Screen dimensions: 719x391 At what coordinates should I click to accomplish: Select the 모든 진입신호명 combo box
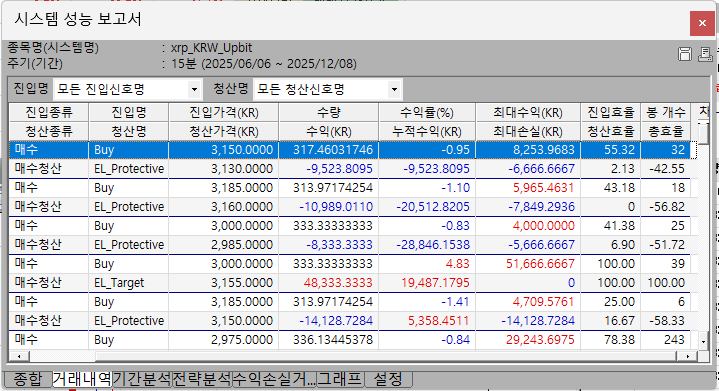(127, 89)
